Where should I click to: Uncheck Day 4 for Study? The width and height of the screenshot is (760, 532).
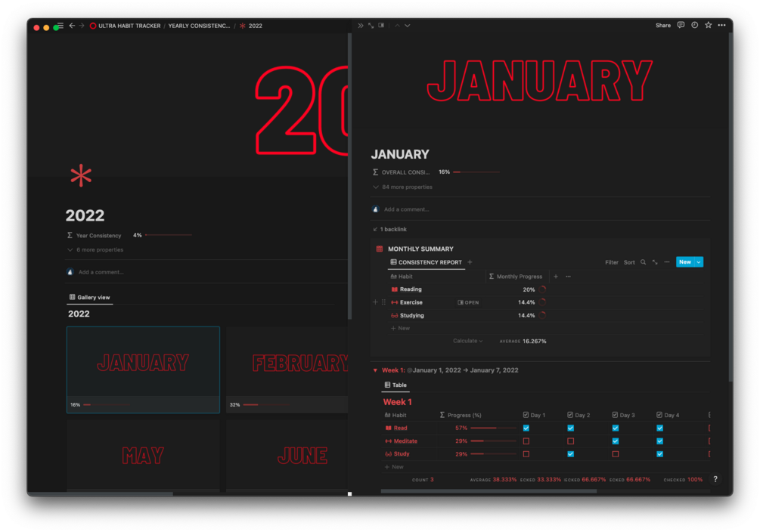[659, 454]
